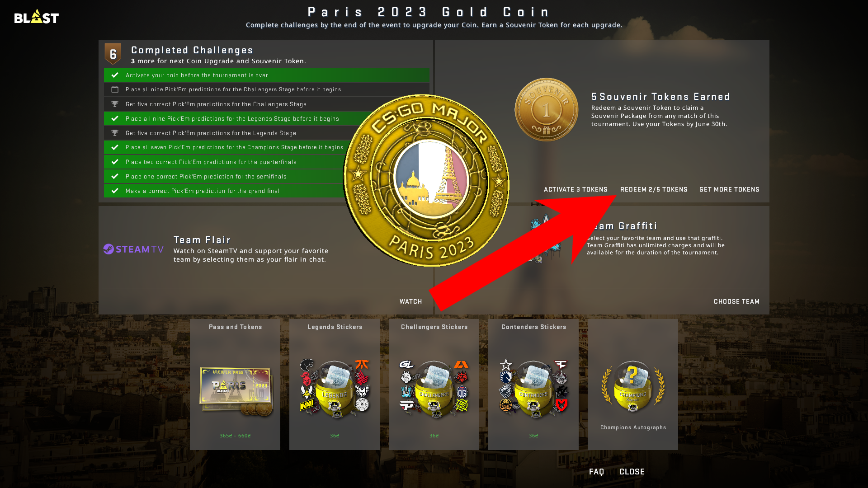Click the checkmark for Activate your coin
This screenshot has width=868, height=488.
(x=115, y=75)
